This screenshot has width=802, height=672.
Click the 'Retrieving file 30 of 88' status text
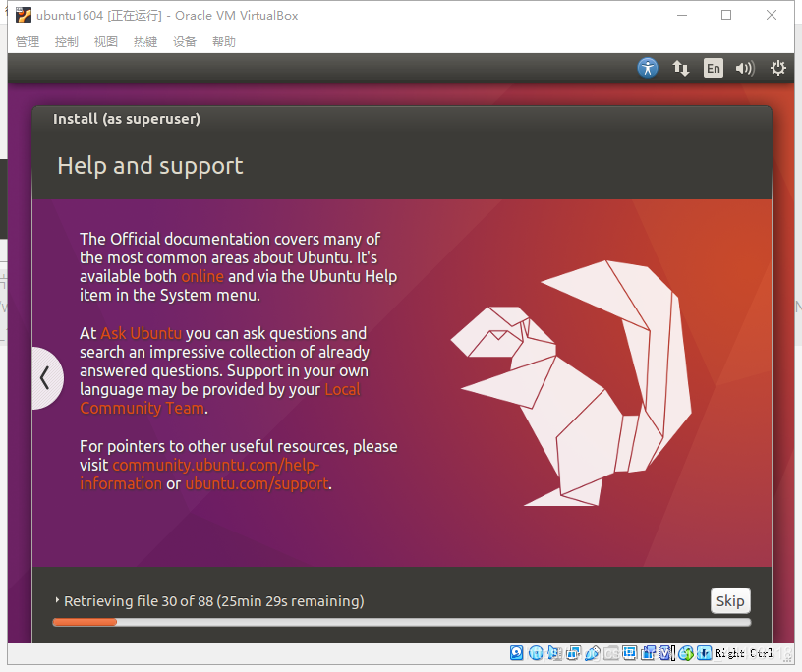[x=214, y=601]
